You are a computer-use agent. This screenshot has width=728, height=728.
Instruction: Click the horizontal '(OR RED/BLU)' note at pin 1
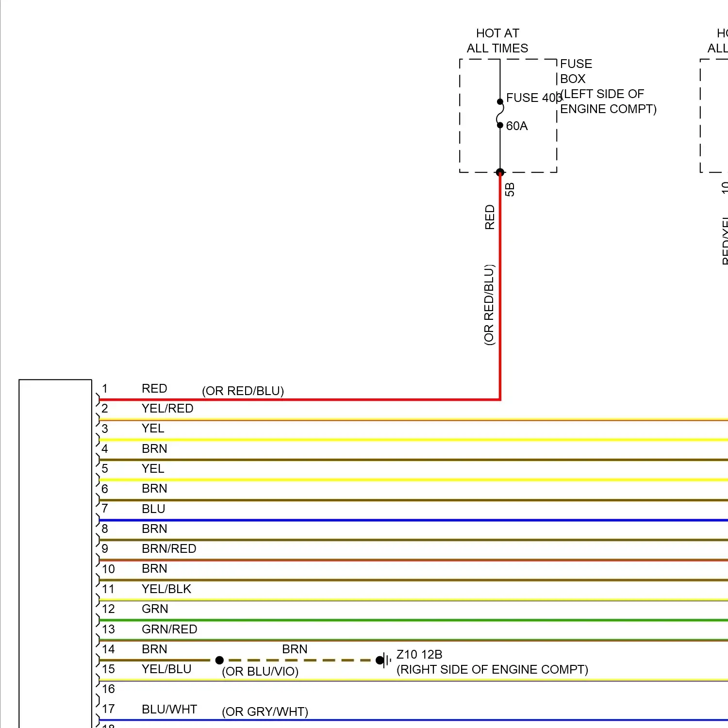243,391
